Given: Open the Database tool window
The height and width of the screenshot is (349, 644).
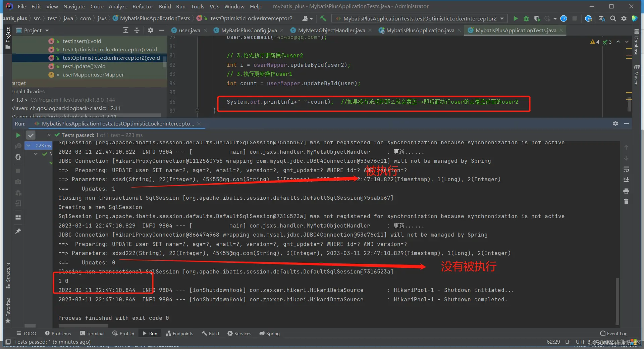Looking at the screenshot, I should pos(636,42).
